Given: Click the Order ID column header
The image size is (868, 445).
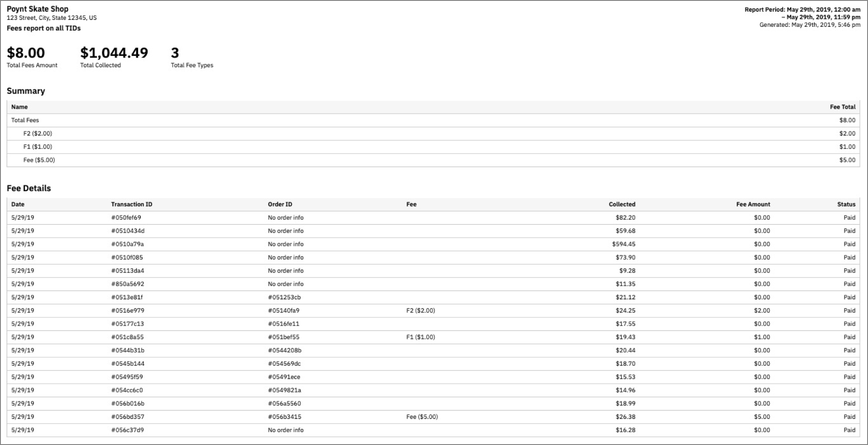Looking at the screenshot, I should [280, 205].
